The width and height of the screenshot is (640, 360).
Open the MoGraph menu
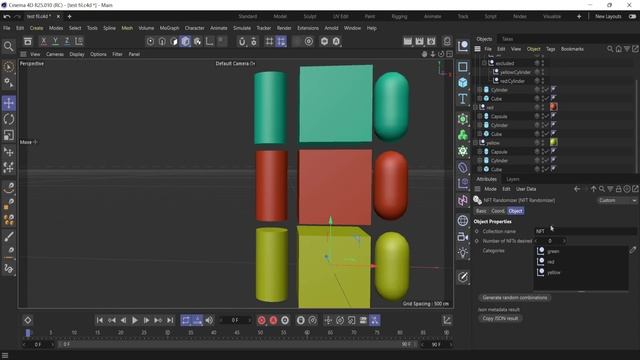[169, 28]
